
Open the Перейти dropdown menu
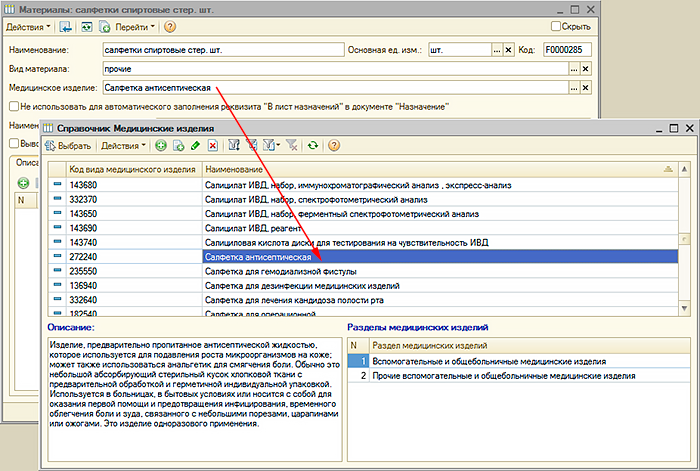click(131, 26)
